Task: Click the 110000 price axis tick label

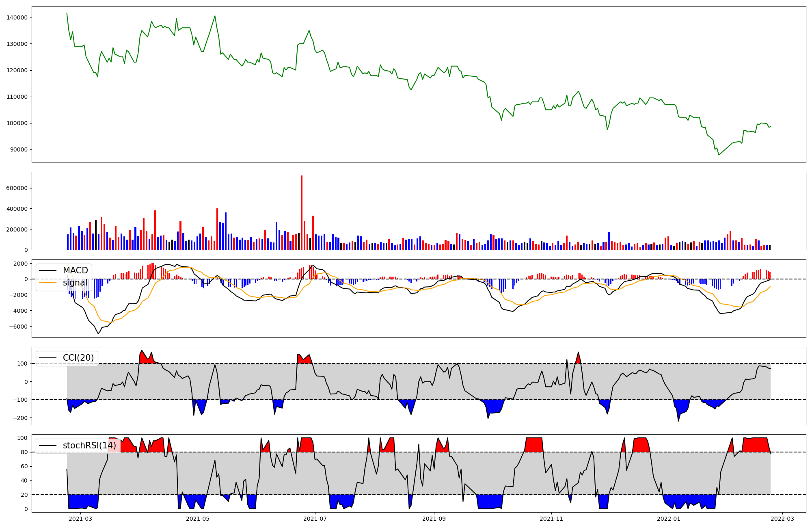Action: coord(17,97)
